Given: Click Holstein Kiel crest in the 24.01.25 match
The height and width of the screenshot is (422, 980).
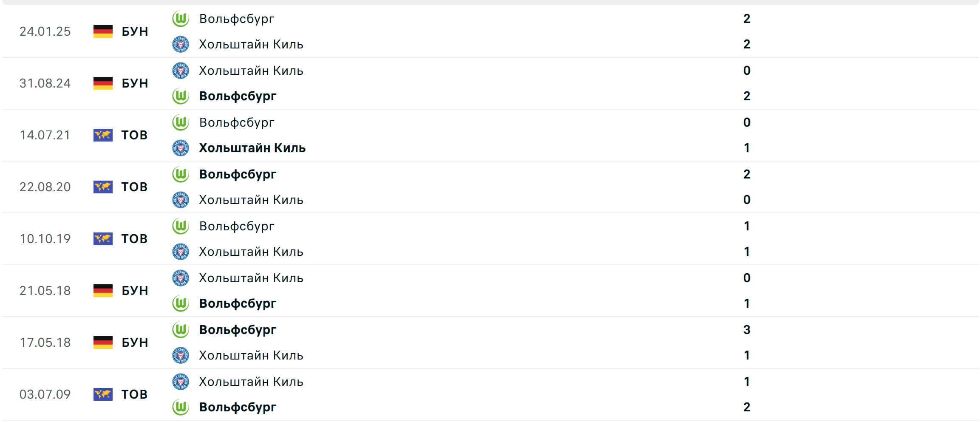Looking at the screenshot, I should (x=181, y=44).
